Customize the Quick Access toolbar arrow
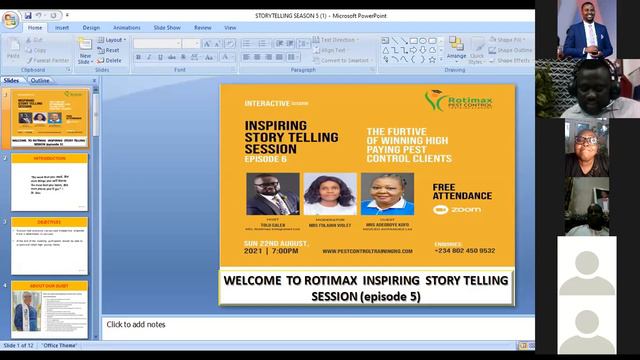Image resolution: width=640 pixels, height=360 pixels. (67, 16)
